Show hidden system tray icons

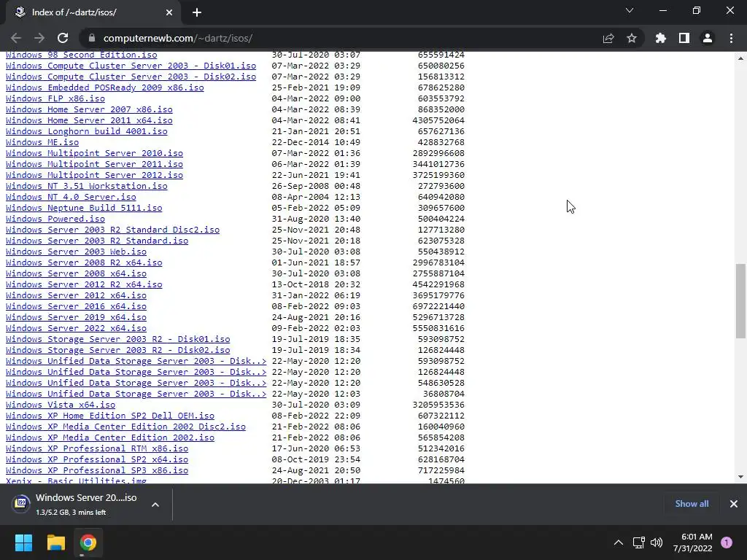619,542
